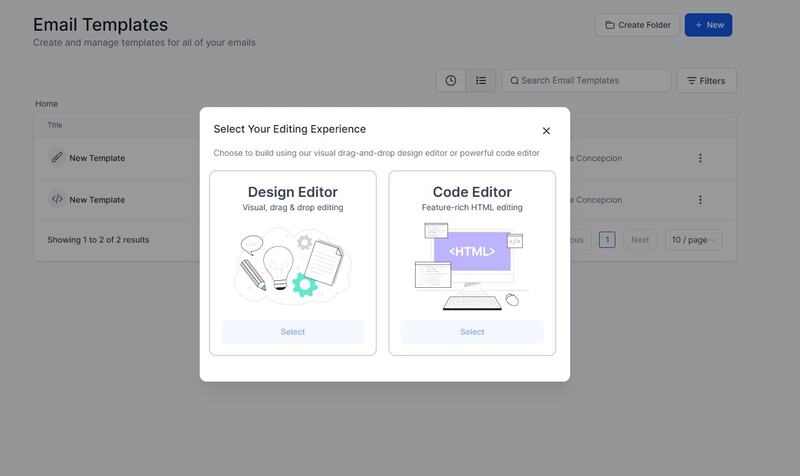Switch to the recent clock view
Viewport: 800px width, 476px height.
[x=451, y=81]
